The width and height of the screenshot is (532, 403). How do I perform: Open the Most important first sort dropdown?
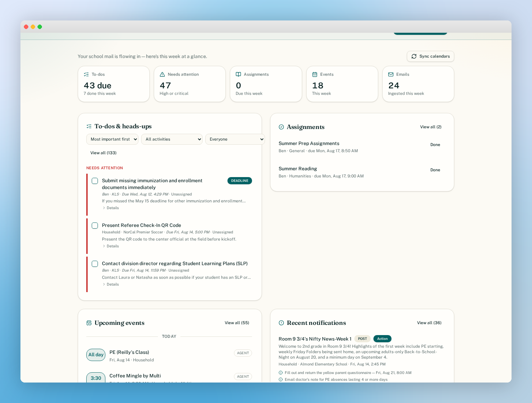coord(112,139)
